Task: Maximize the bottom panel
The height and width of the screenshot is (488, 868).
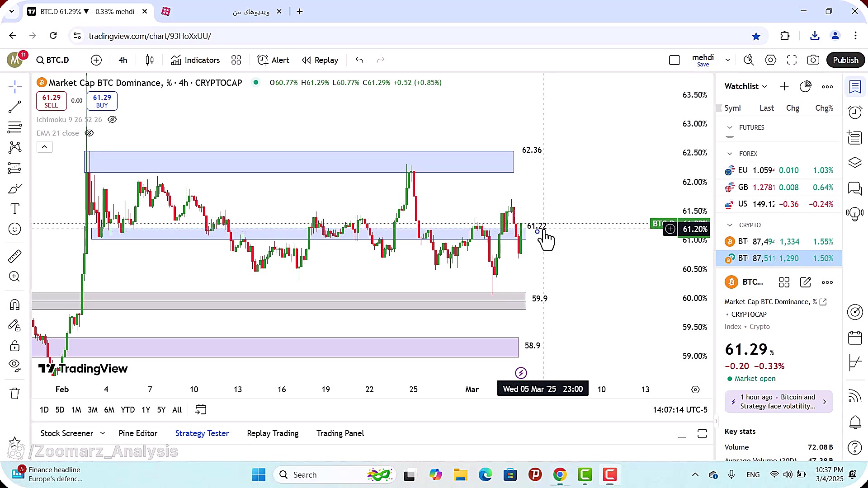Action: 702,434
